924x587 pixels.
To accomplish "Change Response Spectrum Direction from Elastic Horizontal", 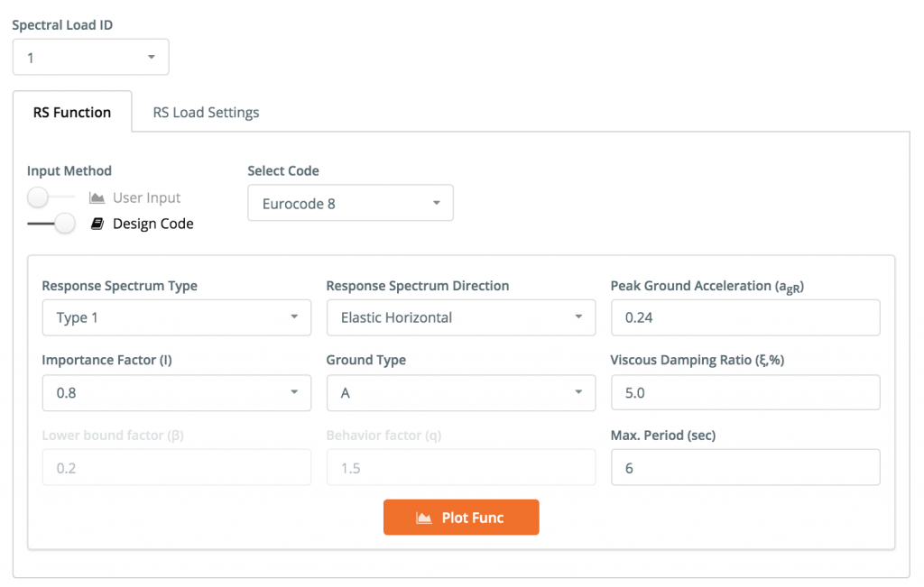I will pyautogui.click(x=460, y=317).
